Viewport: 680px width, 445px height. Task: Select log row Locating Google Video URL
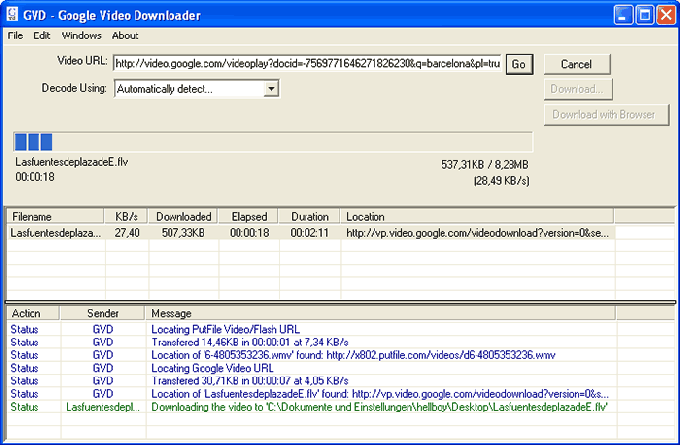click(x=312, y=368)
